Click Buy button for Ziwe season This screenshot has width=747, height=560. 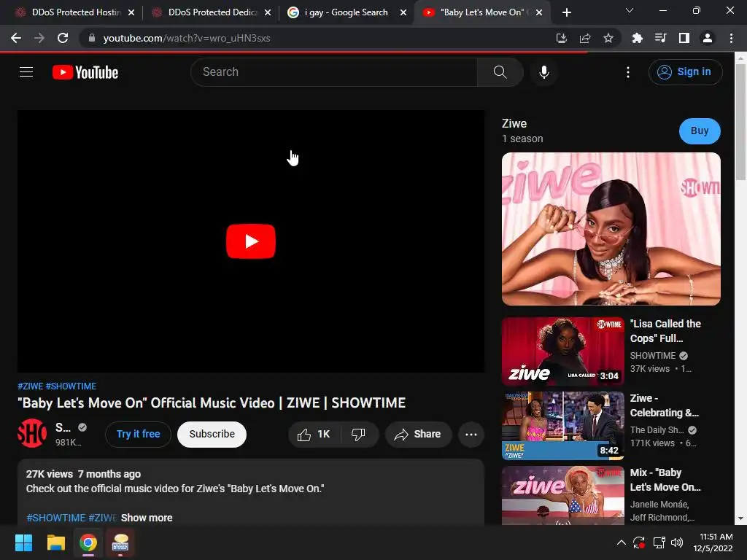(x=700, y=131)
